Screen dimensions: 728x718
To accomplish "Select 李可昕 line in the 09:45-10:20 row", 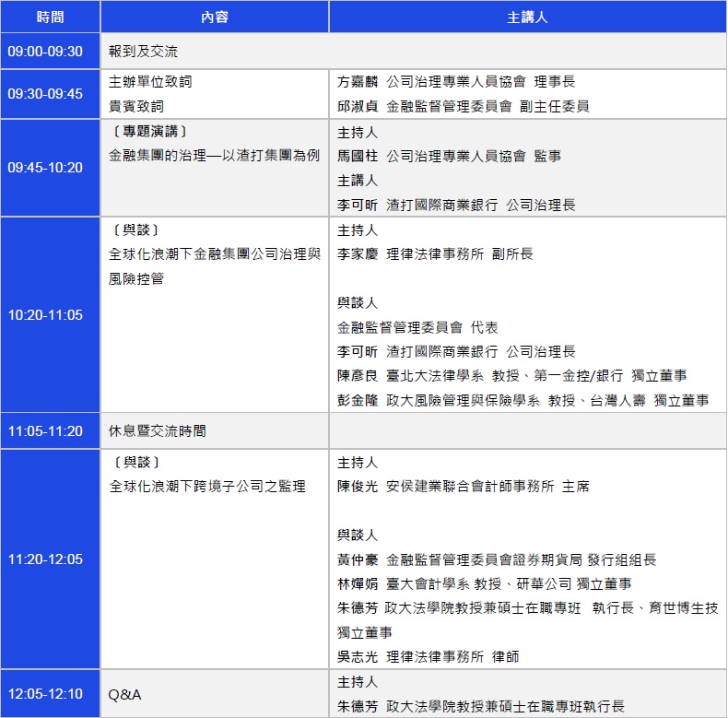I will point(456,205).
